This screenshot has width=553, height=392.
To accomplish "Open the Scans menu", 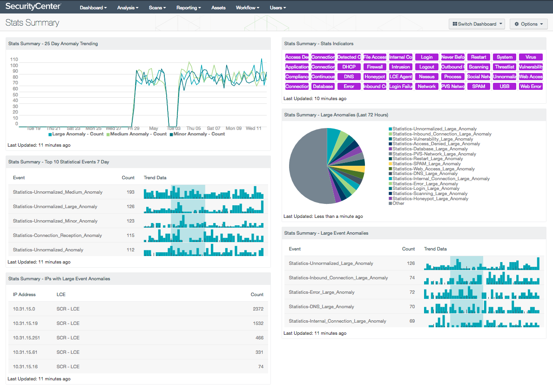I will tap(157, 7).
